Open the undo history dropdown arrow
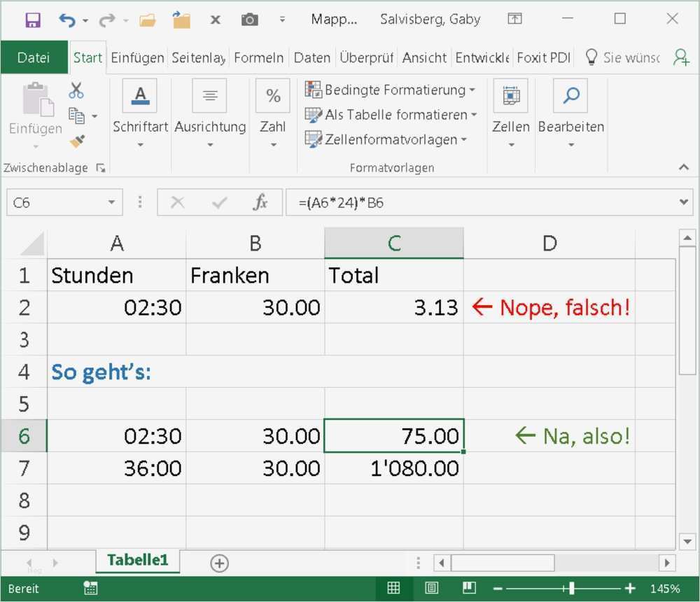Screen dimensions: 700x602 [85, 20]
